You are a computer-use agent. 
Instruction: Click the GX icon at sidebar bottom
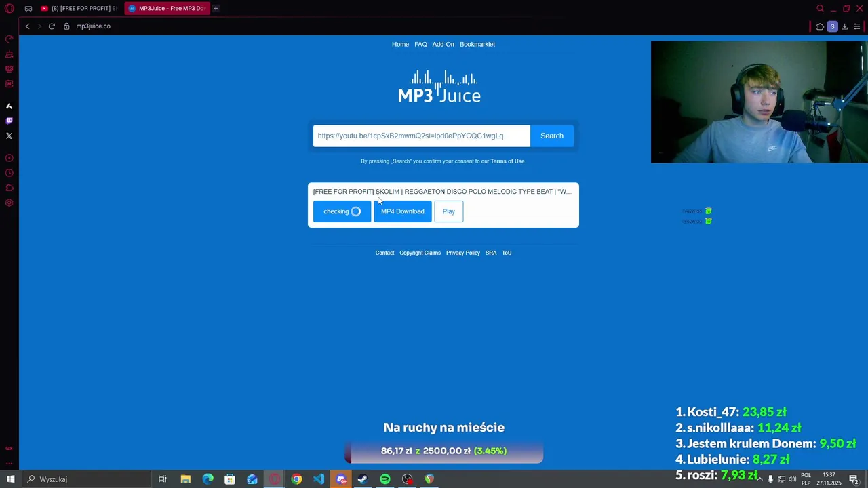point(9,448)
